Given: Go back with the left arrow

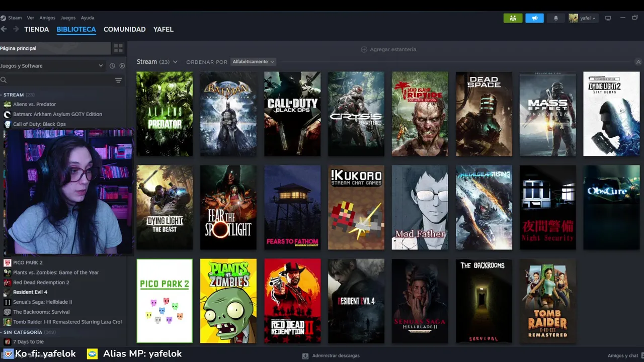Looking at the screenshot, I should coord(4,29).
